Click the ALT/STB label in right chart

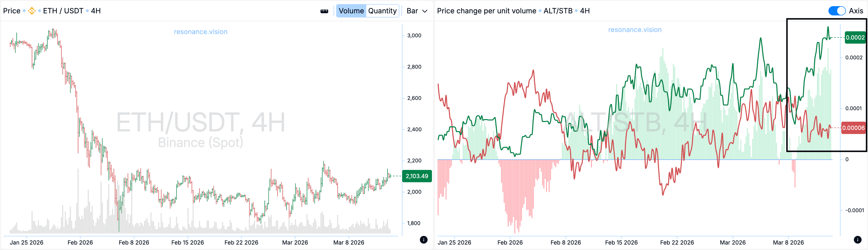click(x=558, y=11)
